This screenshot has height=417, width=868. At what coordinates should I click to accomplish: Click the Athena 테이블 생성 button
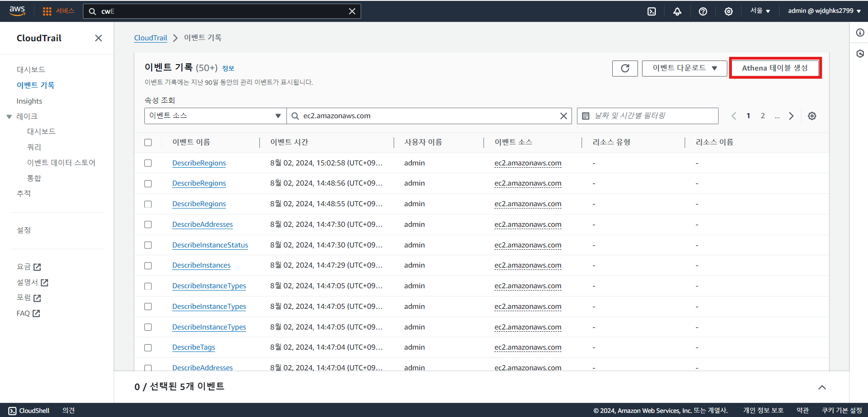pos(775,68)
